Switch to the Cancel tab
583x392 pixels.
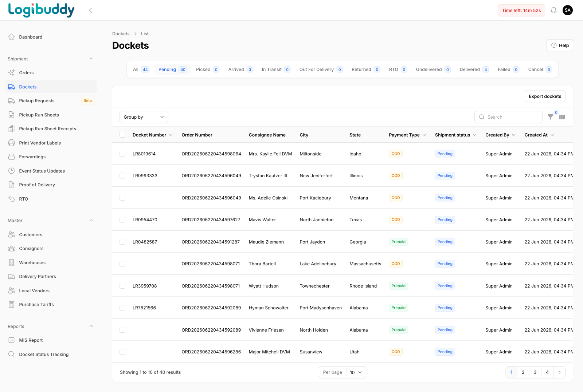coord(540,70)
